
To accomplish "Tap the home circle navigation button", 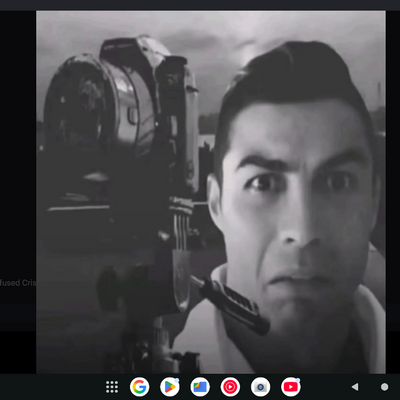I will coord(384,387).
